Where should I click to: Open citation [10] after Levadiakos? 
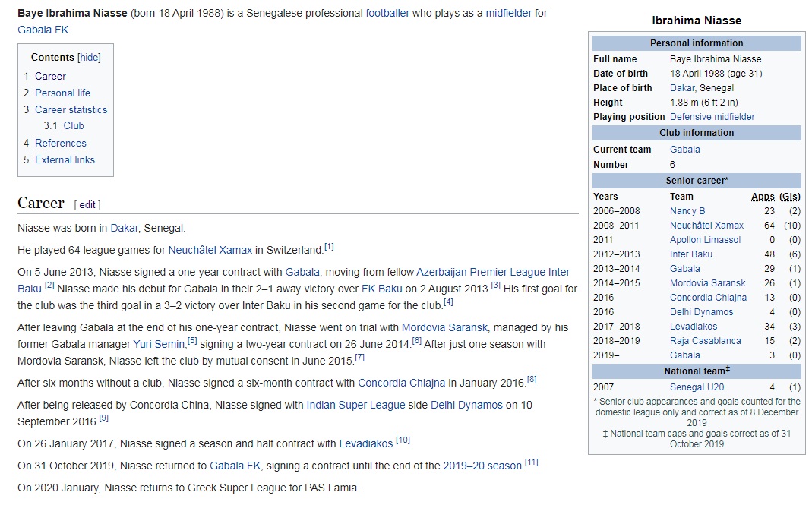[x=403, y=440]
